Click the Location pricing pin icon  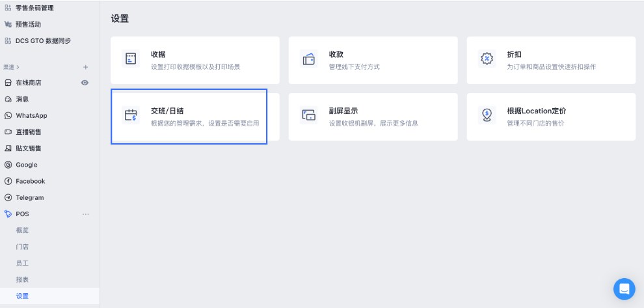click(x=486, y=116)
